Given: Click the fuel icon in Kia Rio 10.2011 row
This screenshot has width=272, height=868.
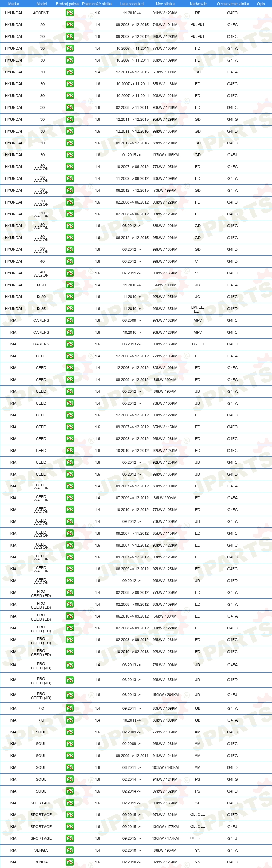Looking at the screenshot, I should pos(70,720).
